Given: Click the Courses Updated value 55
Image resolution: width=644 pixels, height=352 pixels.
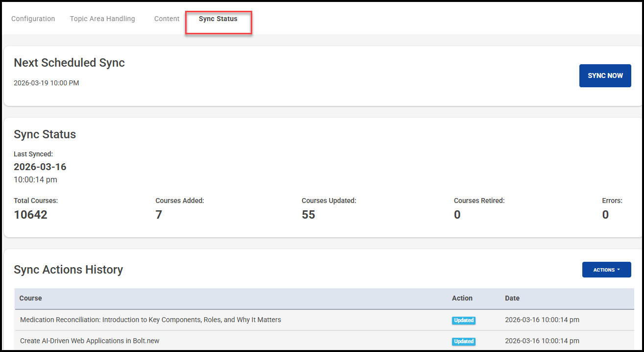Looking at the screenshot, I should tap(308, 215).
